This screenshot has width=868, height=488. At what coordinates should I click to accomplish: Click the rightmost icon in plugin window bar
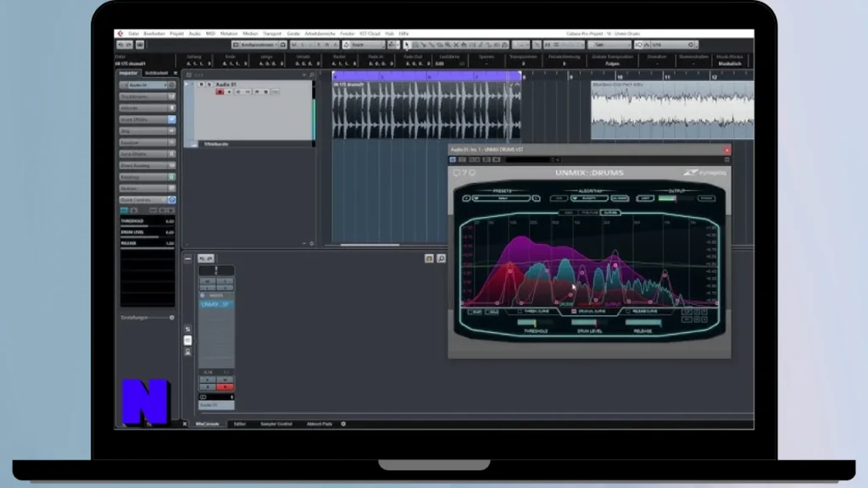coord(726,160)
